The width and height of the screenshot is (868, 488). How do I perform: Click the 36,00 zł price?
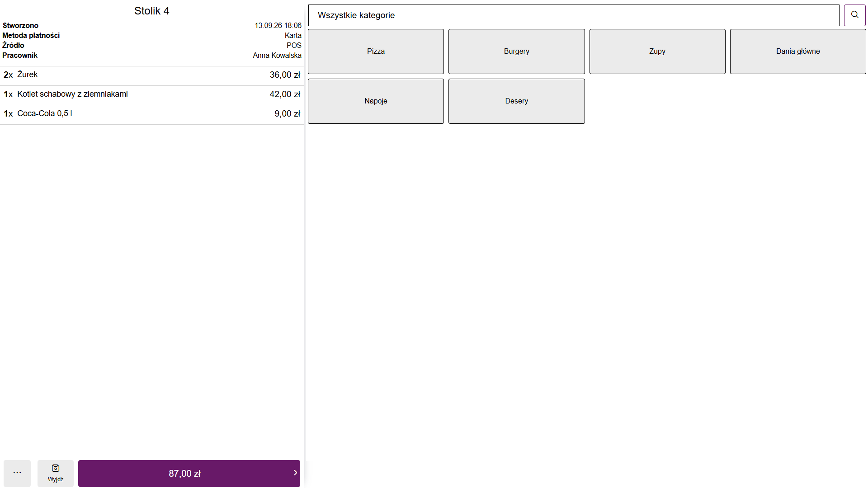[x=285, y=75]
